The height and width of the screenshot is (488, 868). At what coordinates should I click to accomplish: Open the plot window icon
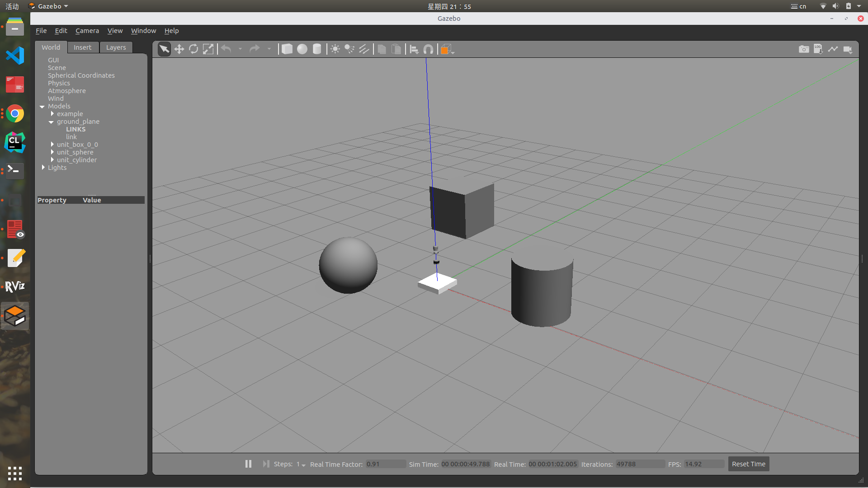coord(833,49)
